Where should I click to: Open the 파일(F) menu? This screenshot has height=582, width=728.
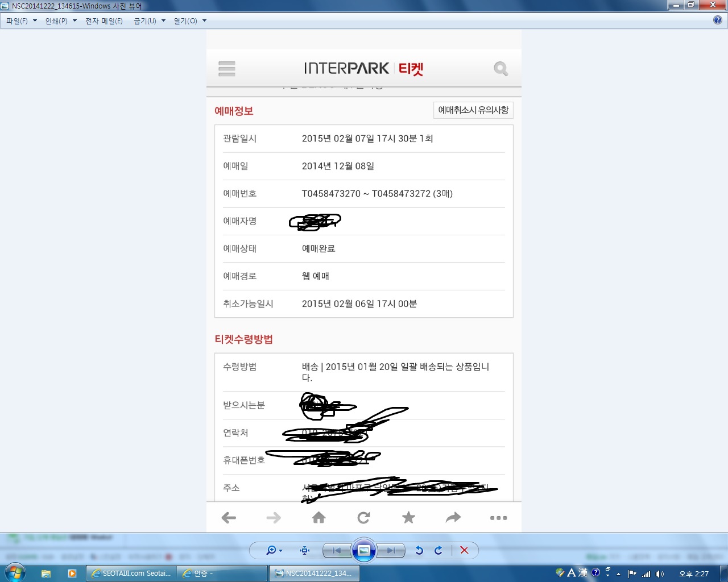(21, 21)
